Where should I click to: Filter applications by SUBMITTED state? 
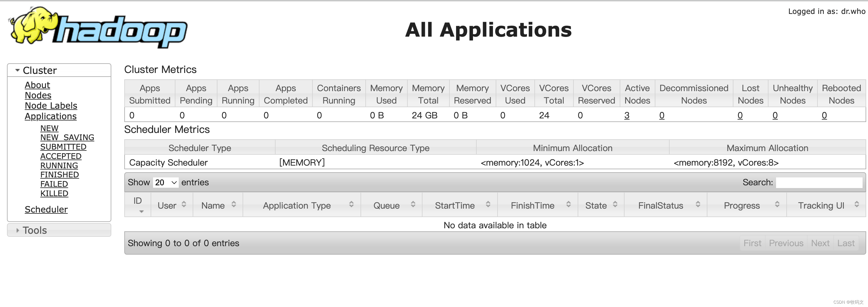point(63,147)
